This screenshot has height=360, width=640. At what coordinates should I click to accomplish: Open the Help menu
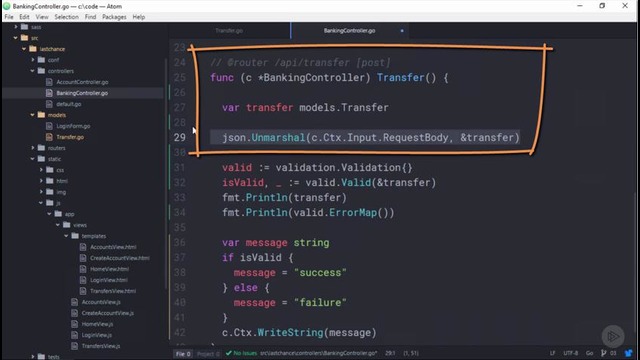(x=139, y=17)
